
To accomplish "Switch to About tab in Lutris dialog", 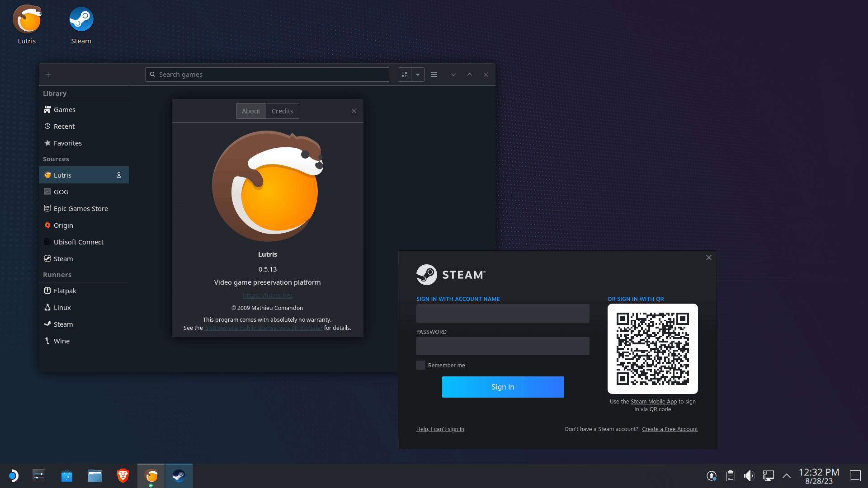I will [251, 110].
